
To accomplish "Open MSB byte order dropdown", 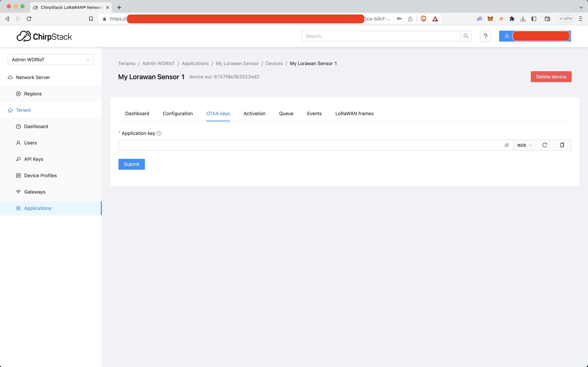I will 524,145.
